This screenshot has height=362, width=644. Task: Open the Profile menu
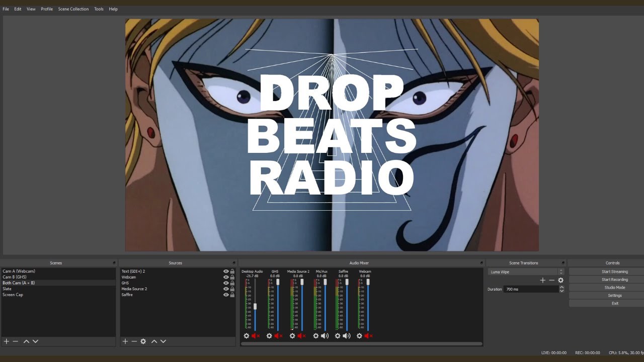tap(47, 9)
